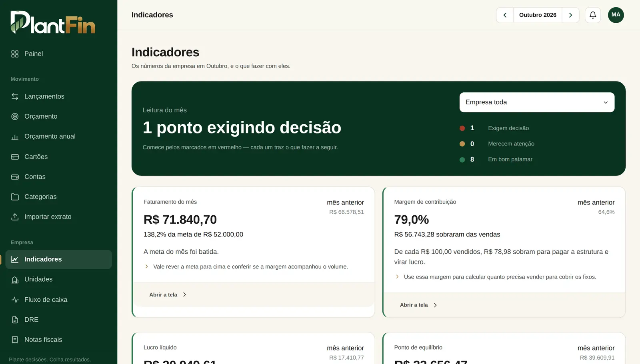Expand the Vale rever a meta hint chevron

[x=146, y=267]
